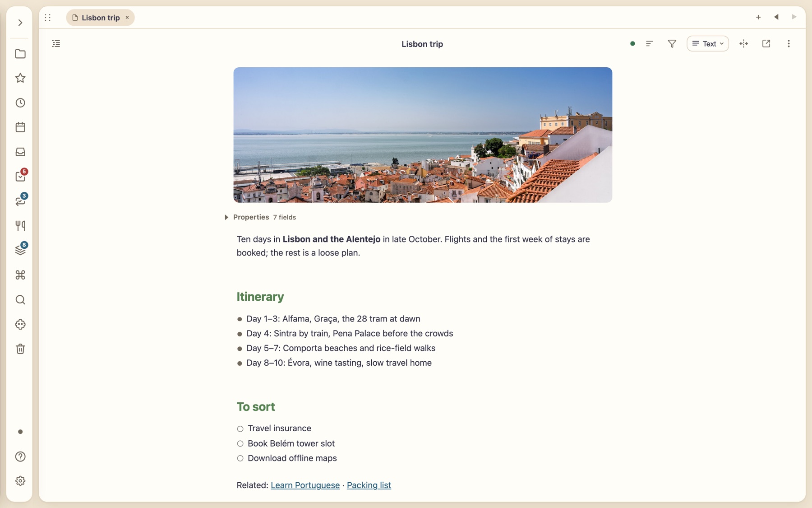
Task: Navigate back with left arrow
Action: pos(776,17)
